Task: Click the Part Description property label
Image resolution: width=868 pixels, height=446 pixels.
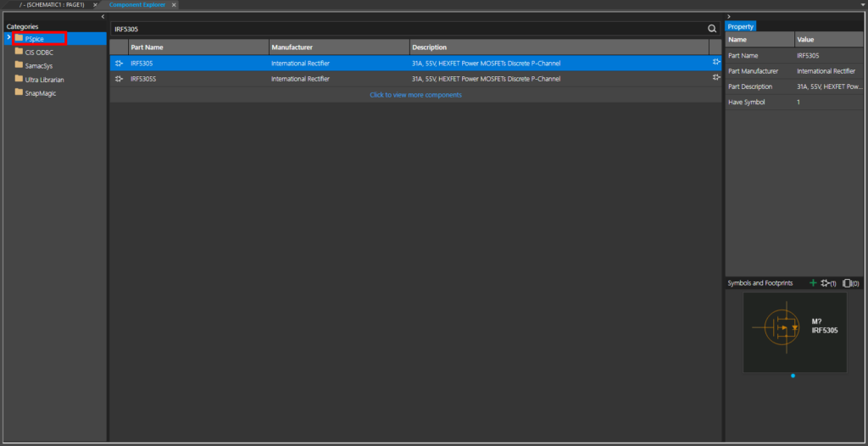Action: coord(751,86)
